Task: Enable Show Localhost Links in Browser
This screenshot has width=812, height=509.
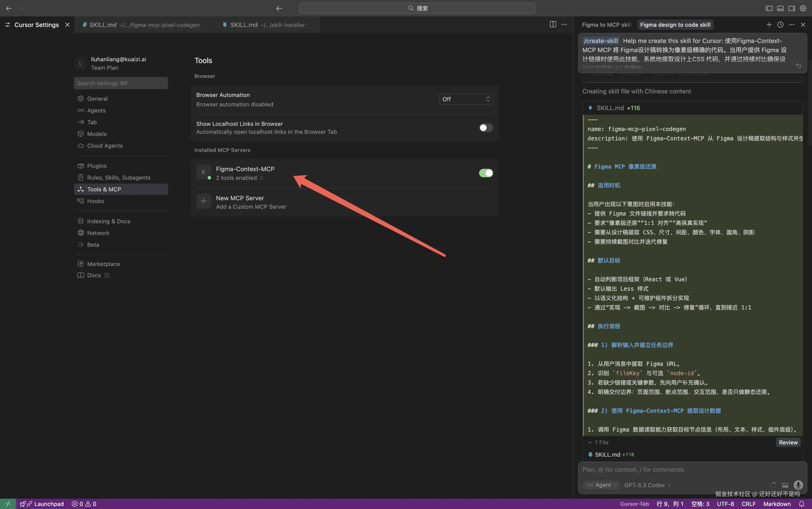Action: [x=486, y=127]
